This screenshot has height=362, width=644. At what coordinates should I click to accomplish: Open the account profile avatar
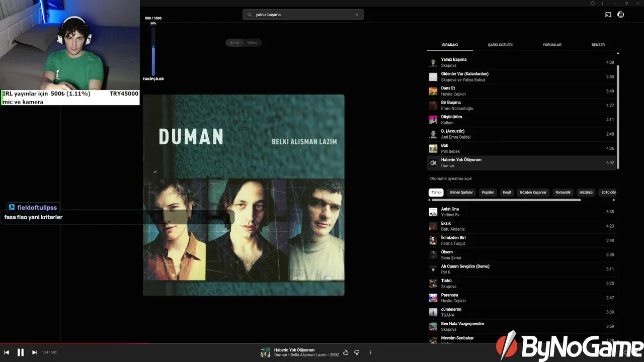click(x=620, y=15)
